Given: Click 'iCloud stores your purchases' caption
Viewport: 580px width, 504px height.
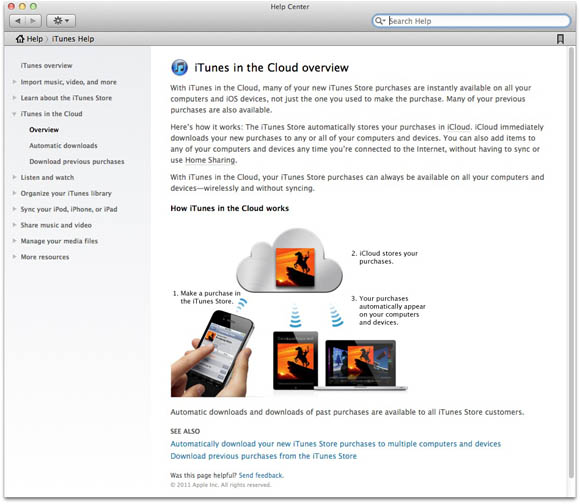Looking at the screenshot, I should [385, 257].
